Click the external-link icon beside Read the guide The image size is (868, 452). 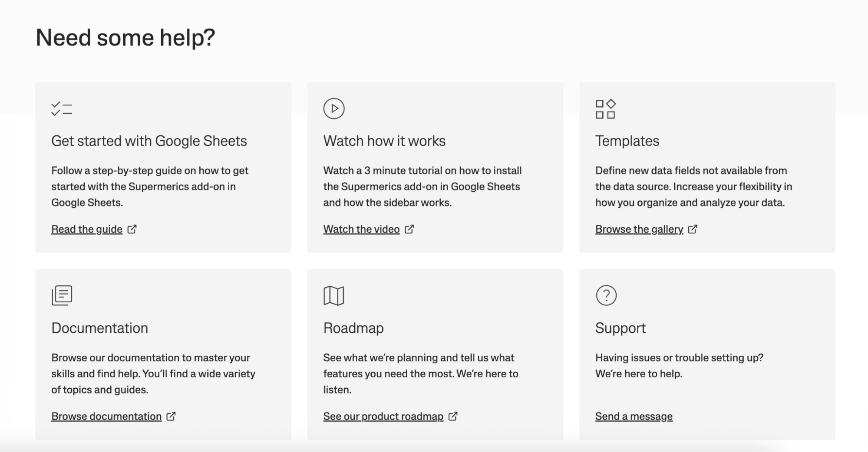(x=132, y=229)
